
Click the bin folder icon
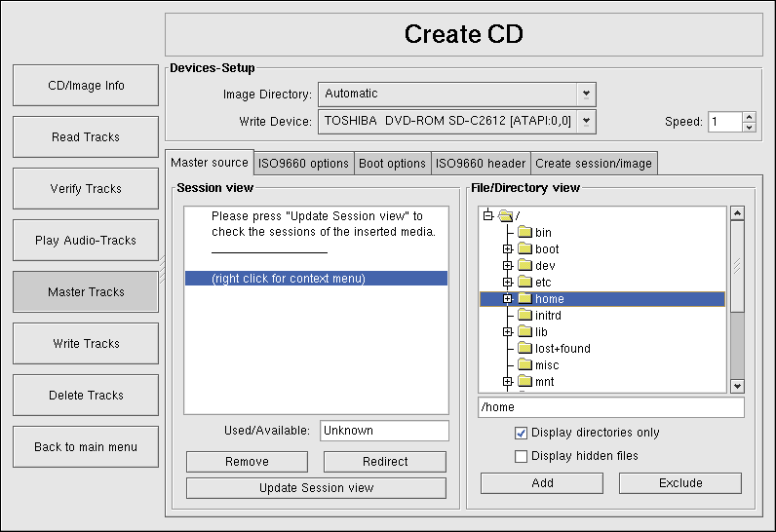(x=524, y=233)
